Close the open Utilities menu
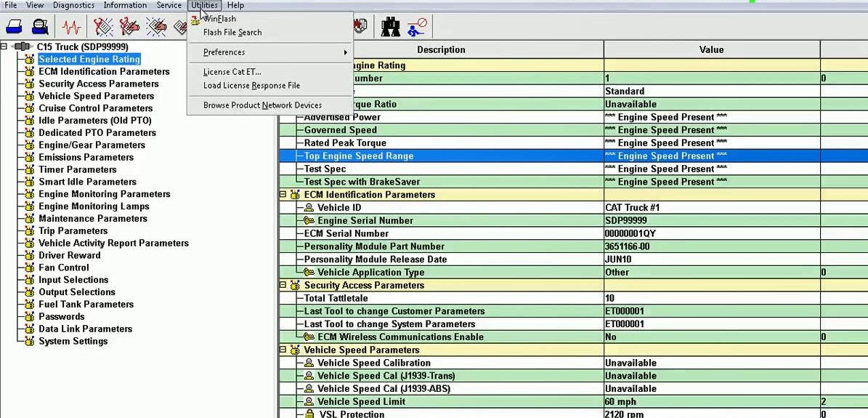Viewport: 868px width, 418px height. pyautogui.click(x=204, y=5)
